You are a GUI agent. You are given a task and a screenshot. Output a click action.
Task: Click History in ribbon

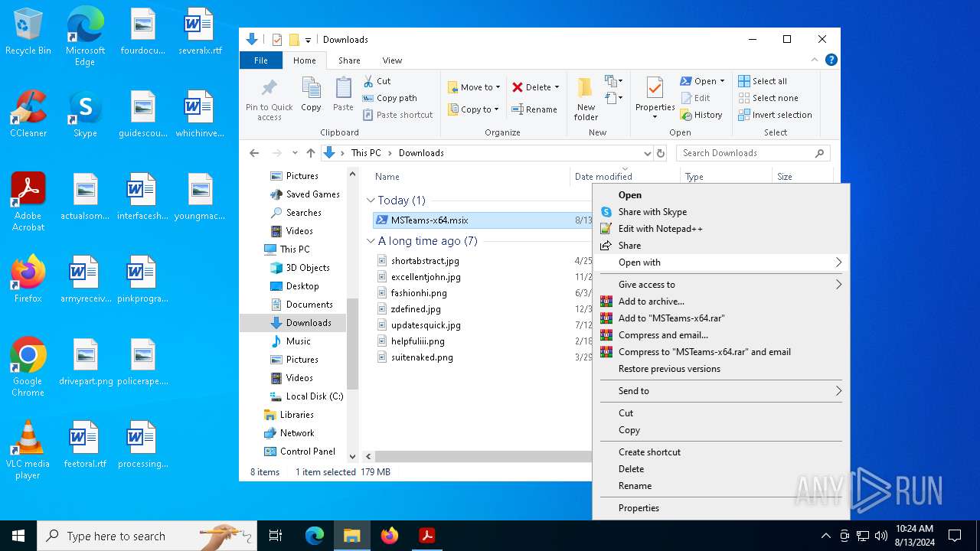(701, 115)
